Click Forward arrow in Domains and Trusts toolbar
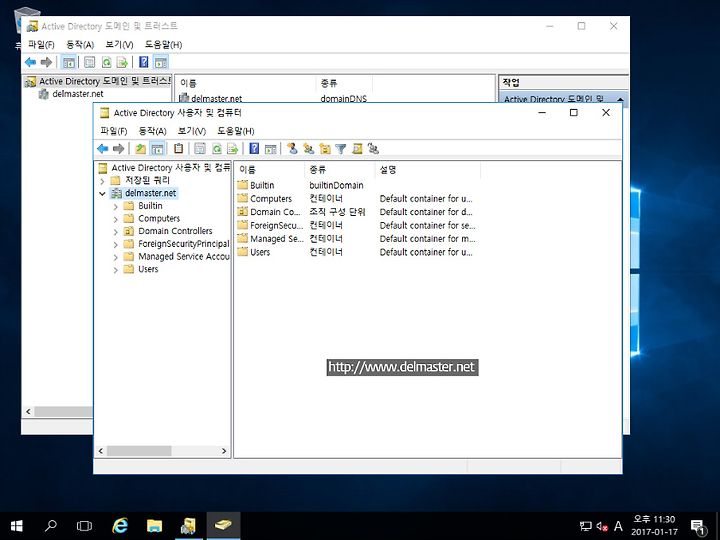This screenshot has height=540, width=720. pyautogui.click(x=46, y=62)
